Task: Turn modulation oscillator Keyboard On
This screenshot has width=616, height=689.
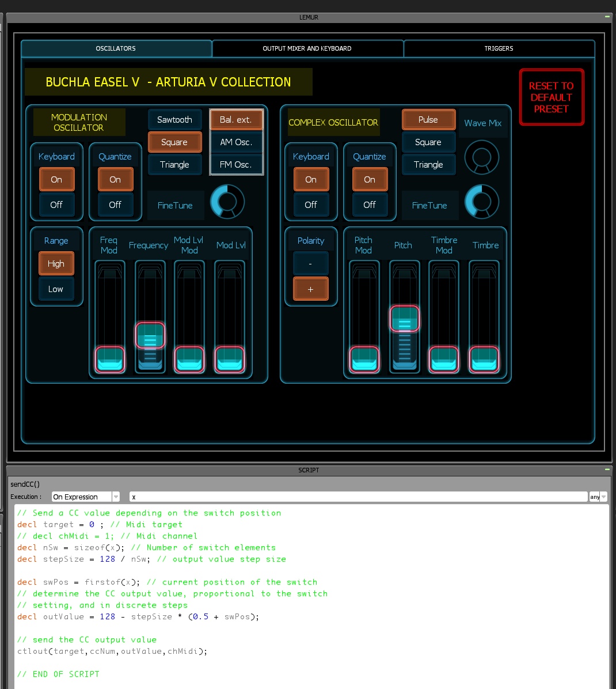Action: pos(56,179)
